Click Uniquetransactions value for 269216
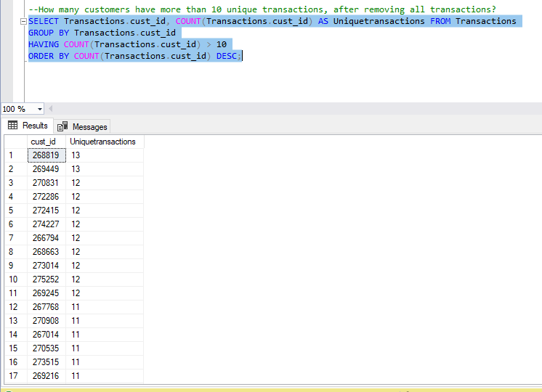The height and width of the screenshot is (392, 542). pos(105,377)
